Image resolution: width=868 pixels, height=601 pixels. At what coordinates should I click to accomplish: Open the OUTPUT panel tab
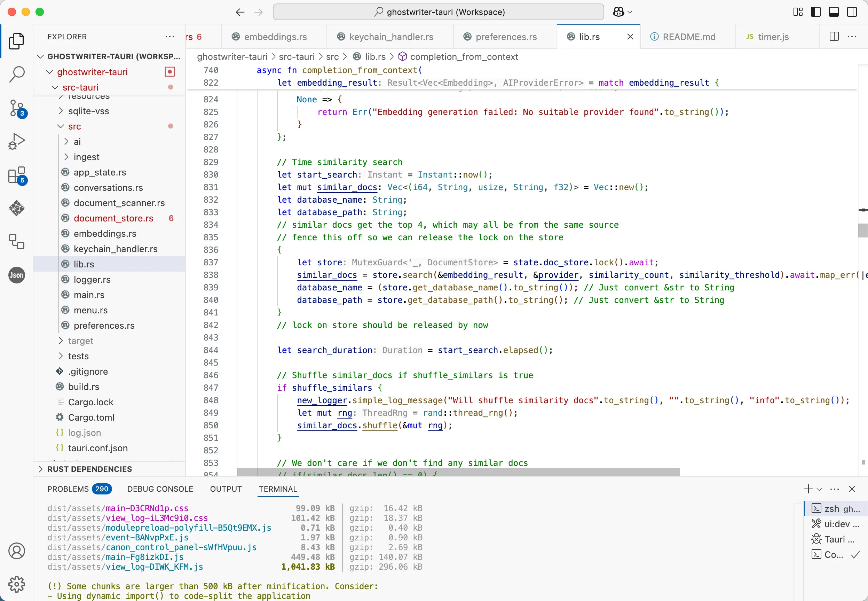(226, 489)
